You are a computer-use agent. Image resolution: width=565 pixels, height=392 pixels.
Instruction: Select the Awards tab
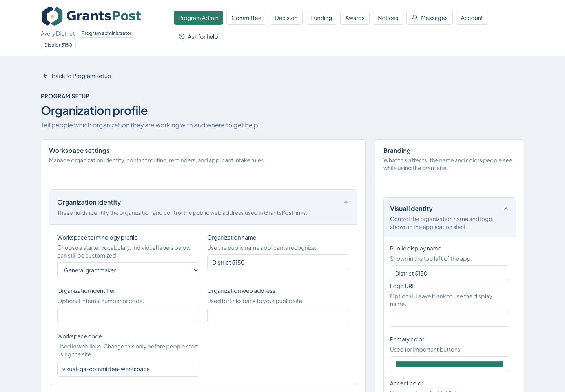click(x=355, y=18)
